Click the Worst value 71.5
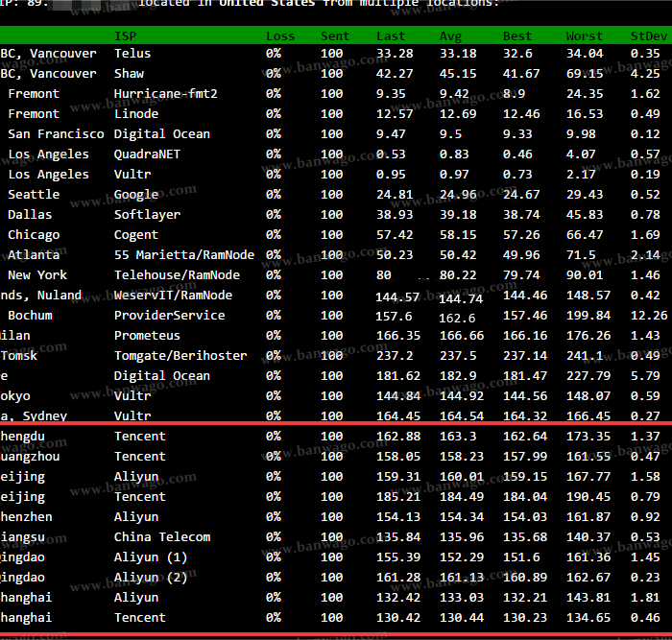The width and height of the screenshot is (672, 640). coord(581,255)
